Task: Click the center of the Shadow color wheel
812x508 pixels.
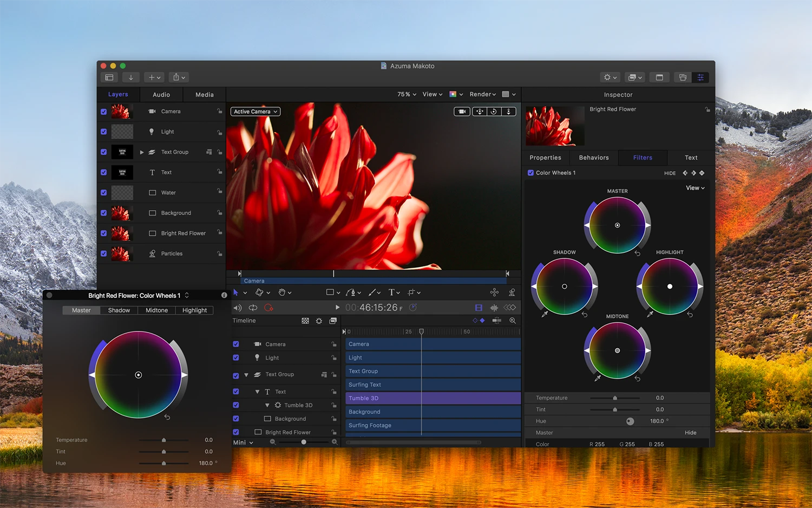Action: coord(565,286)
